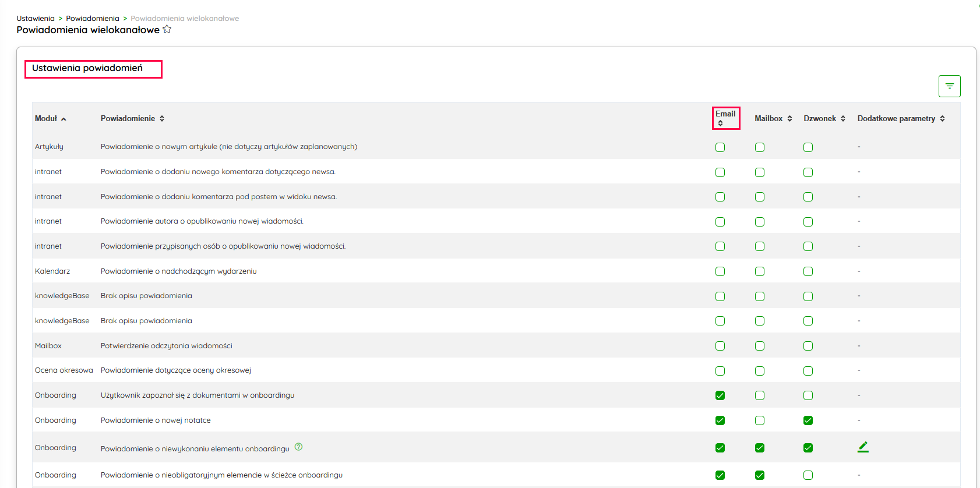Screen dimensions: 980x488
Task: Disable Mailbox for nieobligatoryjnym elemencie notification
Action: tap(760, 475)
